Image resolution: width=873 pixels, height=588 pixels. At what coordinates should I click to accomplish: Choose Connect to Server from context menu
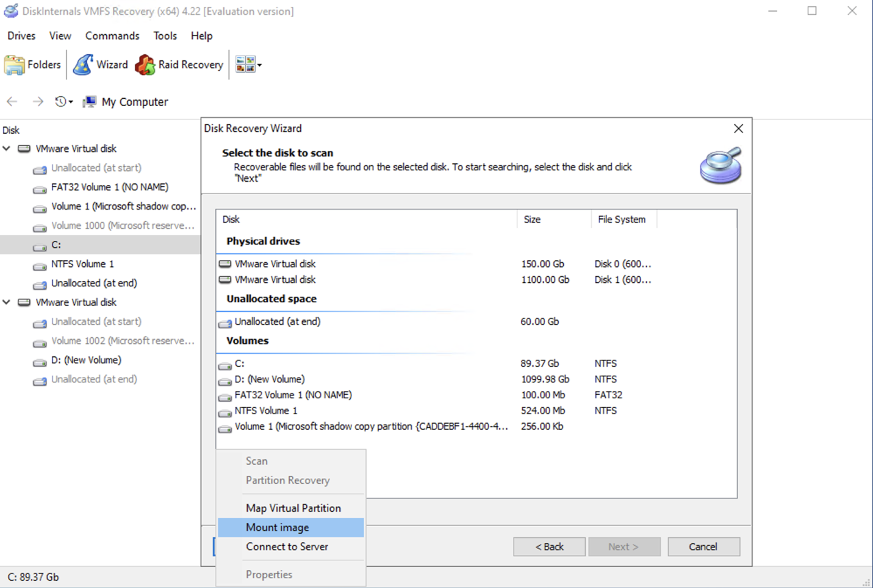[291, 547]
